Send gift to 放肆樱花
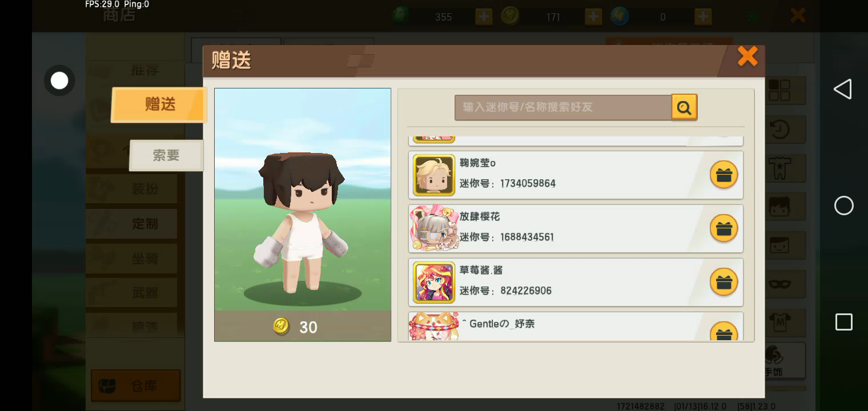The width and height of the screenshot is (868, 411). (724, 228)
